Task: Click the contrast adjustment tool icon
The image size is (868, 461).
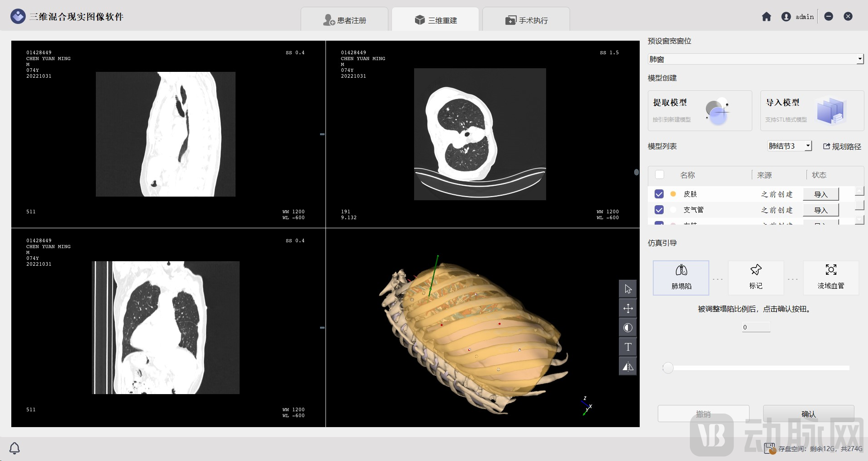Action: coord(627,328)
